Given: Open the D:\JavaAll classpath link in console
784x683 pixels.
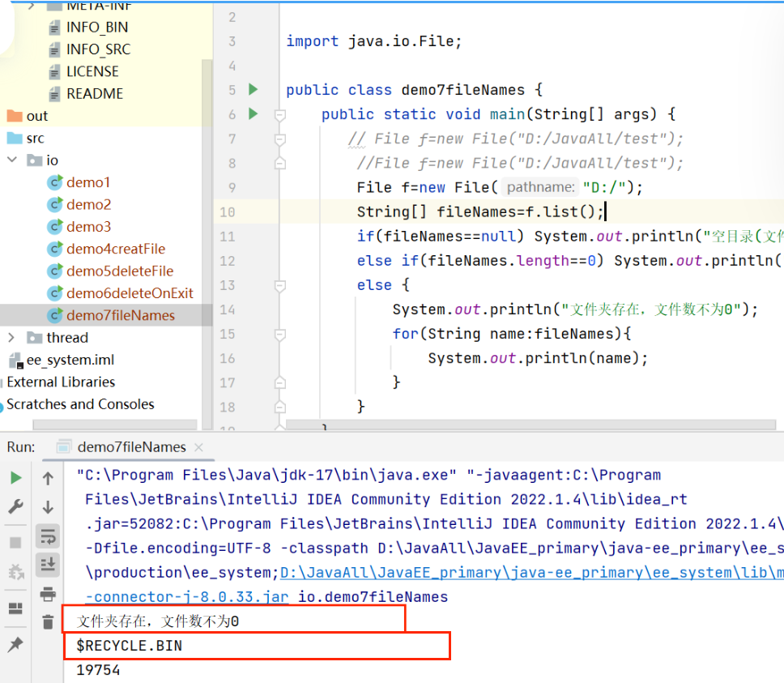Looking at the screenshot, I should coord(531,573).
